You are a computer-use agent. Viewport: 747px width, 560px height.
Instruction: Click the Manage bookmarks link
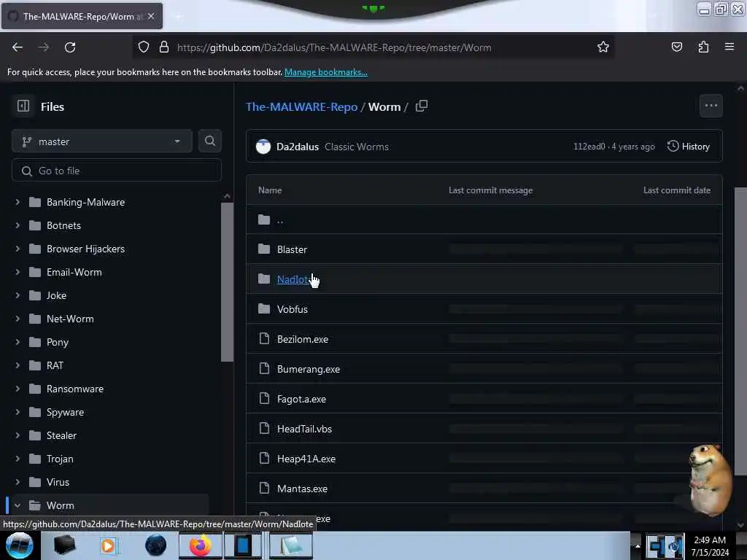(x=326, y=72)
